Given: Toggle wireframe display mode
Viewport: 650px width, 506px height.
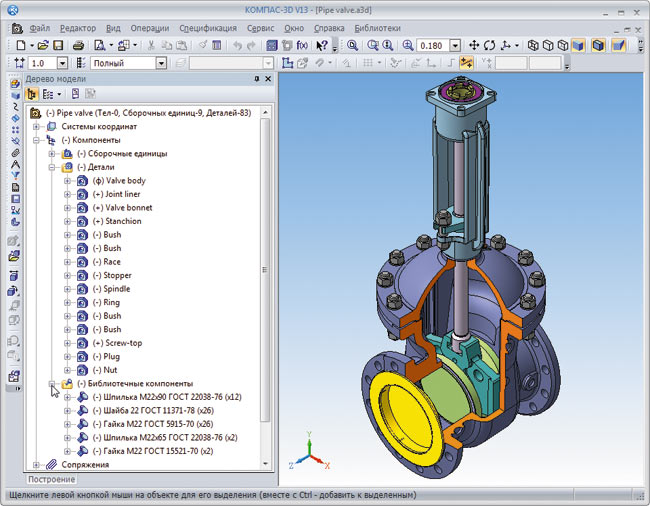Looking at the screenshot, I should (533, 46).
